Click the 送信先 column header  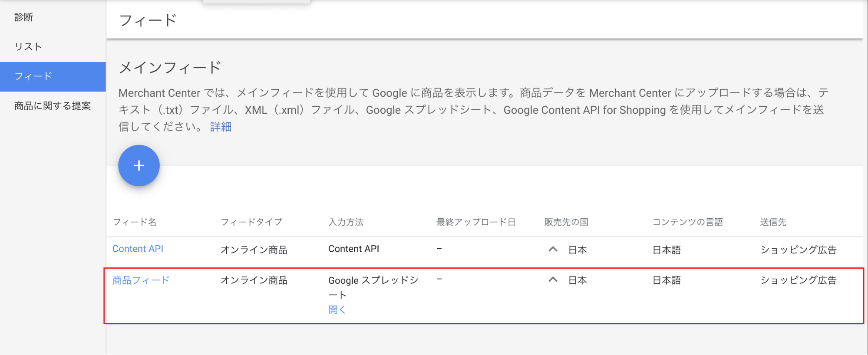pyautogui.click(x=773, y=222)
